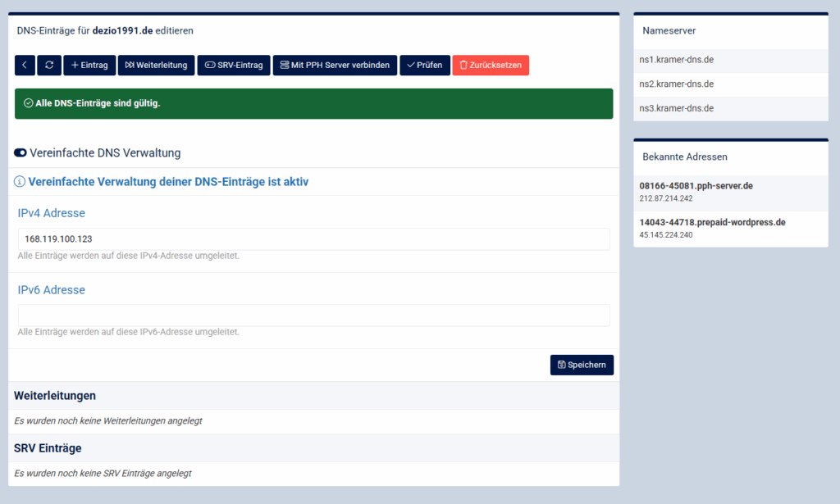Focus the empty IPv6 Adresse field
Image resolution: width=840 pixels, height=504 pixels.
314,316
